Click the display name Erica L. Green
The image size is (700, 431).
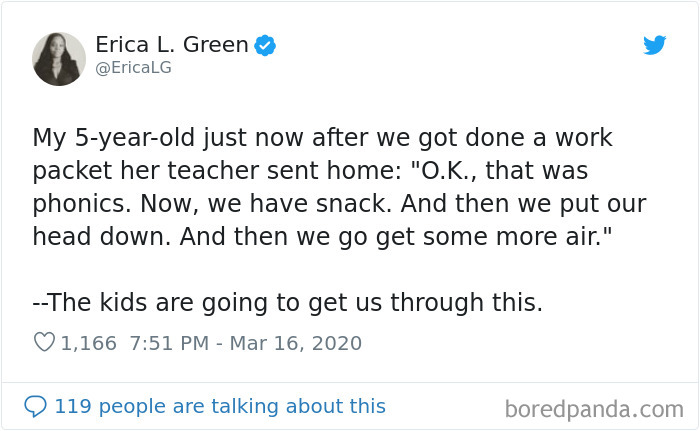(x=171, y=45)
